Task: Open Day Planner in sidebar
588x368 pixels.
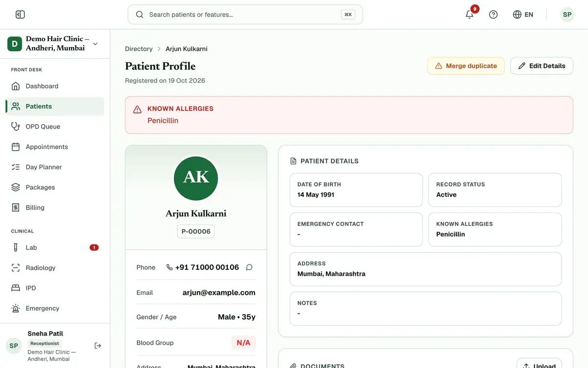Action: 55,167
